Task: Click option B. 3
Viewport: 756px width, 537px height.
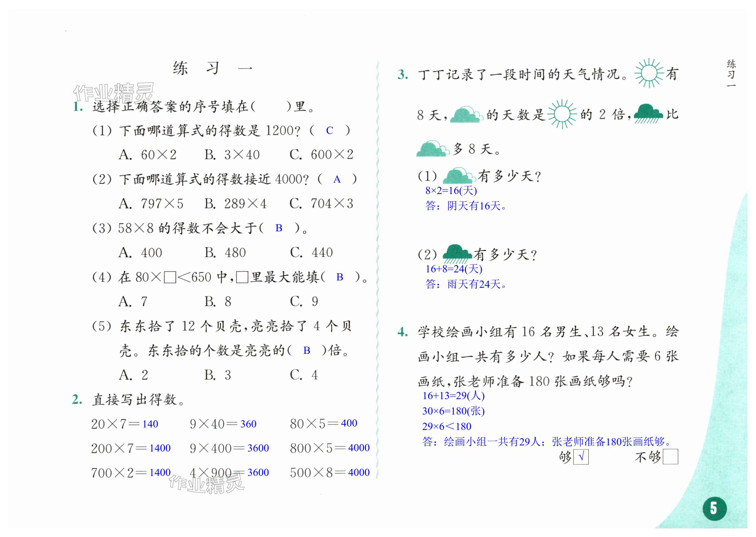Action: (218, 375)
